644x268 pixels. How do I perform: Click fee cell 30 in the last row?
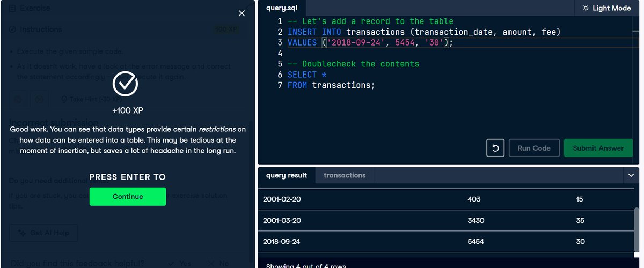tap(580, 242)
